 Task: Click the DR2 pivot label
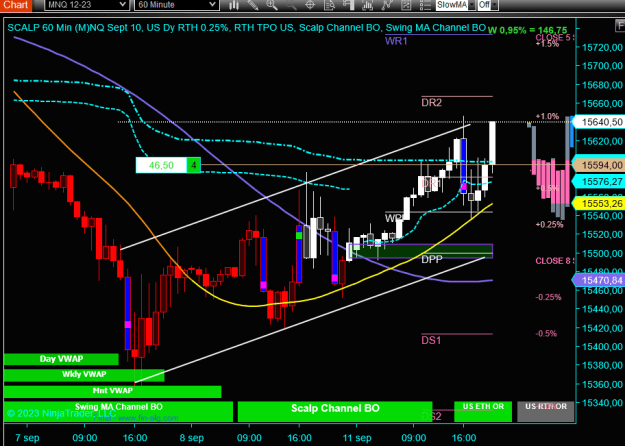[431, 102]
